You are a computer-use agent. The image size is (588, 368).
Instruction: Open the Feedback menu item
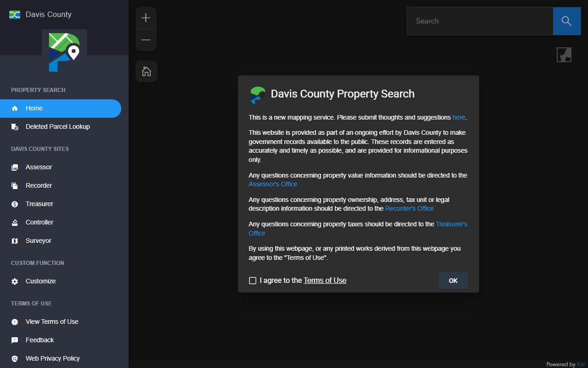coord(61,340)
